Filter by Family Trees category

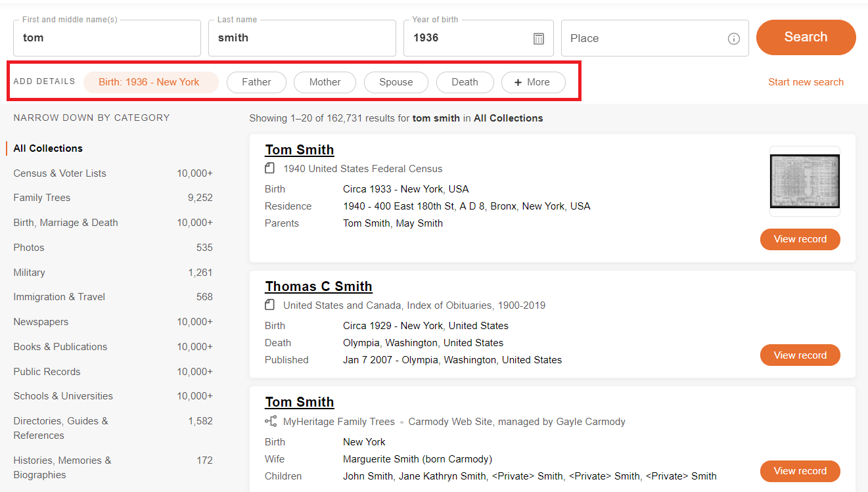tap(42, 198)
